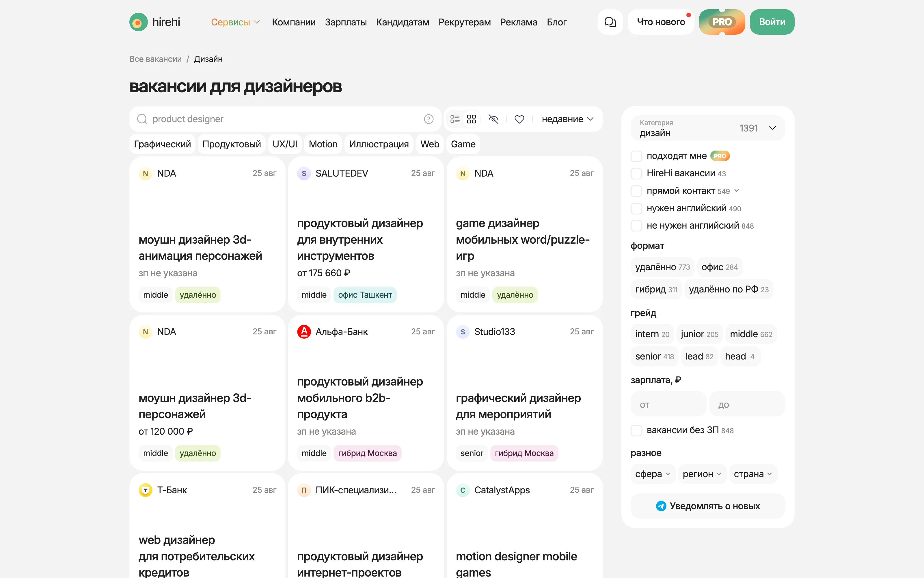Viewport: 924px width, 578px height.
Task: Toggle удалённо format chip
Action: [x=662, y=267]
